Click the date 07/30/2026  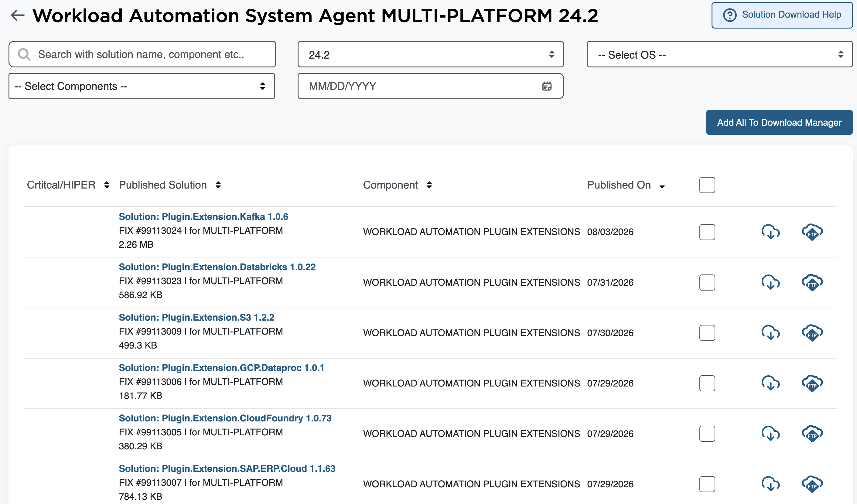point(610,332)
